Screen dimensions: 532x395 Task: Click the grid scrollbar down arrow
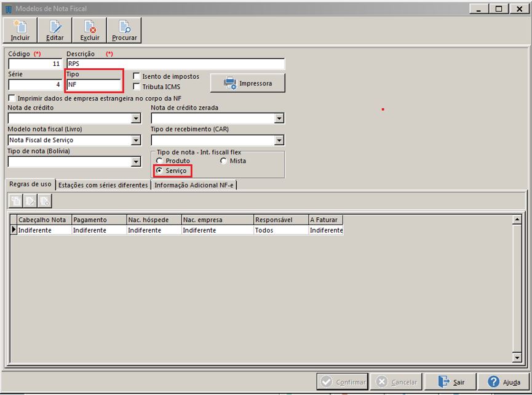(x=517, y=357)
